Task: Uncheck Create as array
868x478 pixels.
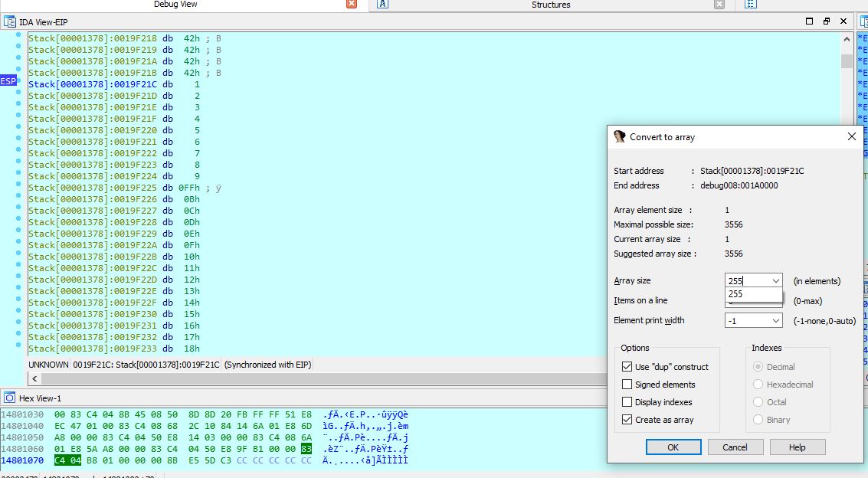Action: coord(627,420)
